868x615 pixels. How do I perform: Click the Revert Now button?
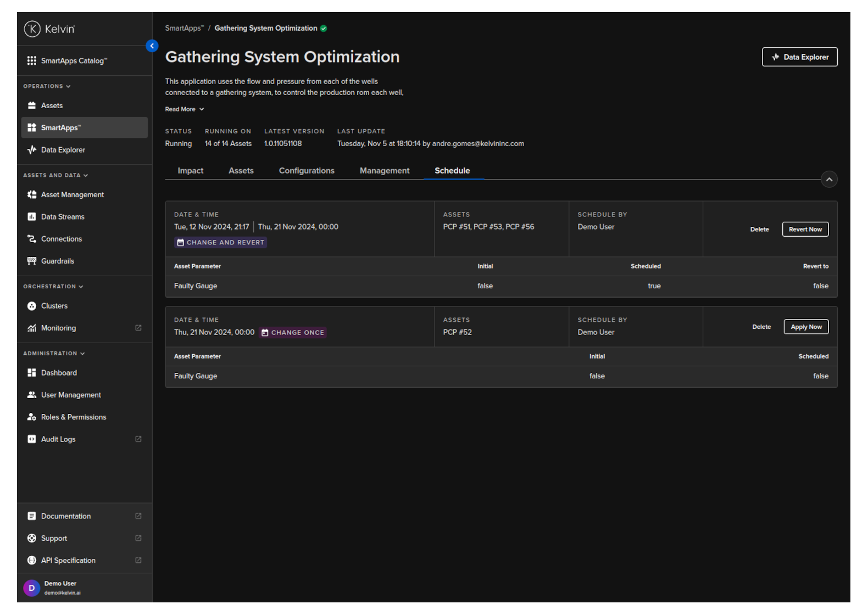tap(805, 230)
